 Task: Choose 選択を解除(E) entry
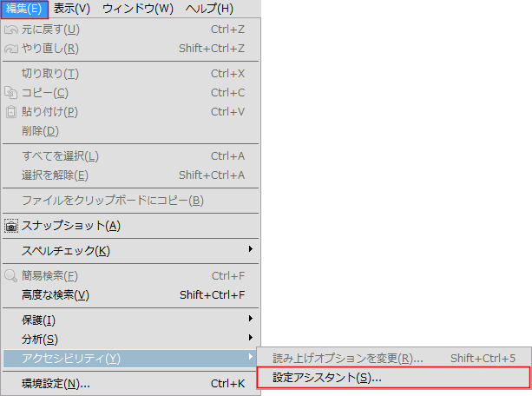pyautogui.click(x=131, y=175)
